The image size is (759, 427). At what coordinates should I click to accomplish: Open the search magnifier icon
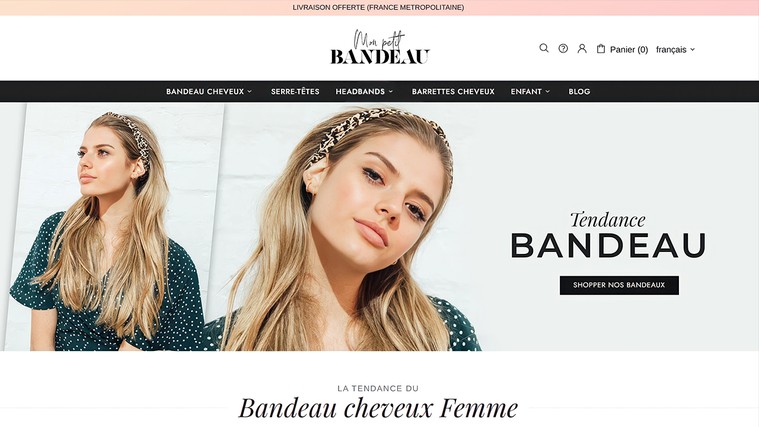(x=544, y=48)
